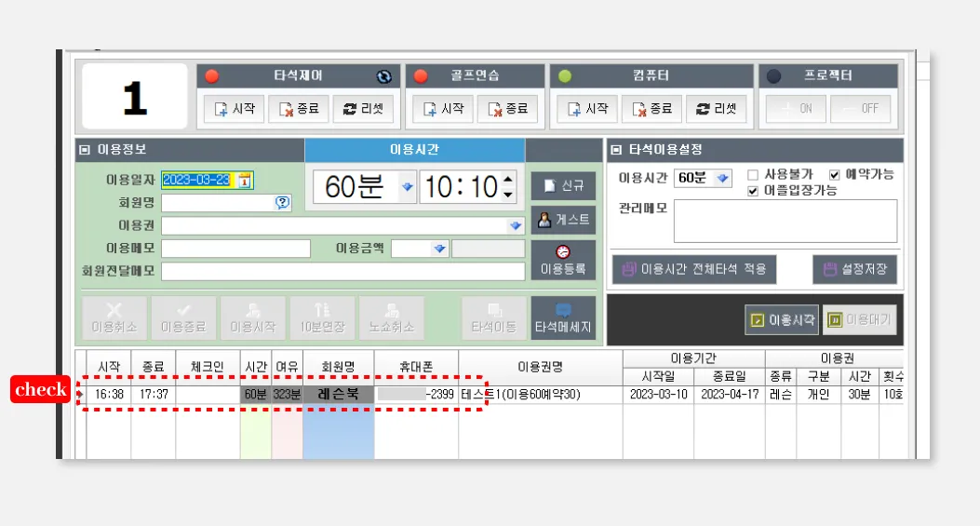Image resolution: width=980 pixels, height=526 pixels.
Task: Click 종료 button under 컴퓨터
Action: 651,109
